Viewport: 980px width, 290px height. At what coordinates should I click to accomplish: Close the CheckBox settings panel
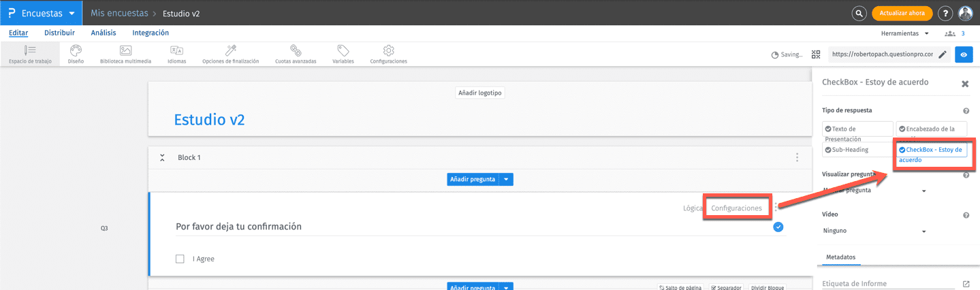pos(965,84)
